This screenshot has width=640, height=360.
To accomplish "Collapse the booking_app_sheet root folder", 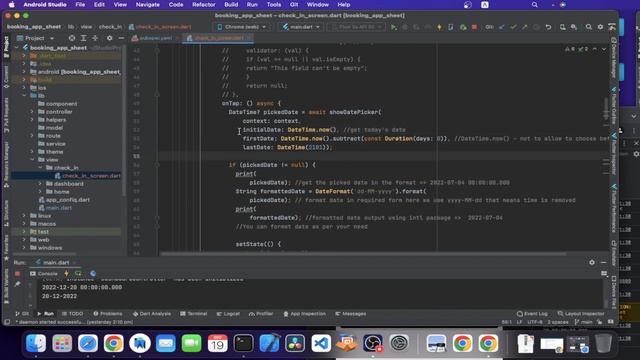I will point(16,48).
